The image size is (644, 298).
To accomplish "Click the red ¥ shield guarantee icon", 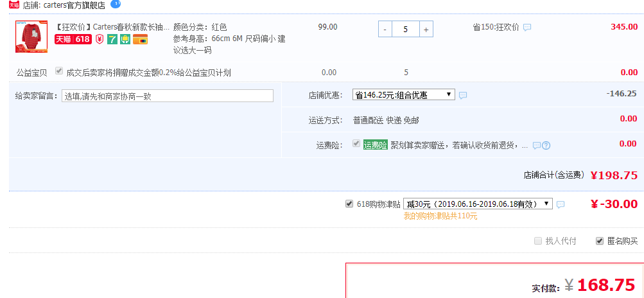I will point(100,39).
